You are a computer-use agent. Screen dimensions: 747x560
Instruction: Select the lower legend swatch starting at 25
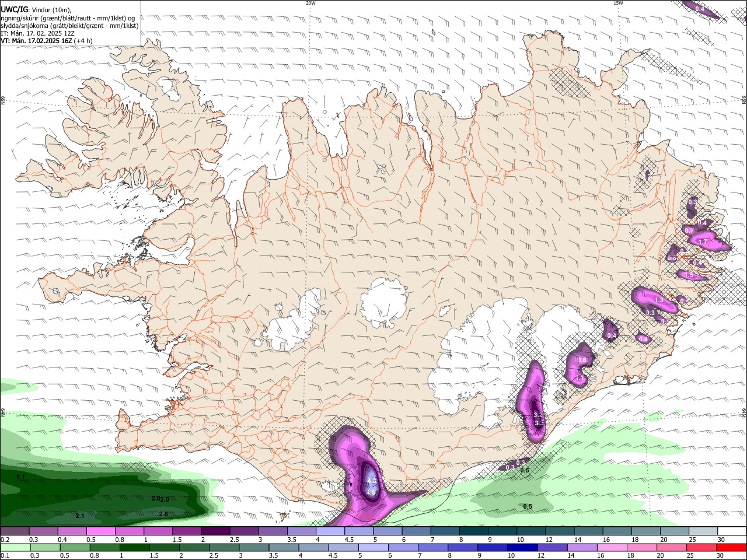click(x=702, y=548)
